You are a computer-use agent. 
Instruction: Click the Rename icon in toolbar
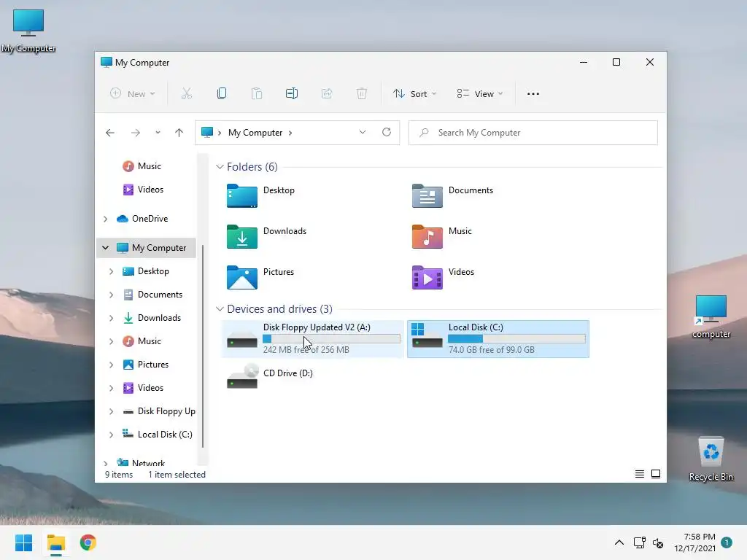click(x=292, y=94)
